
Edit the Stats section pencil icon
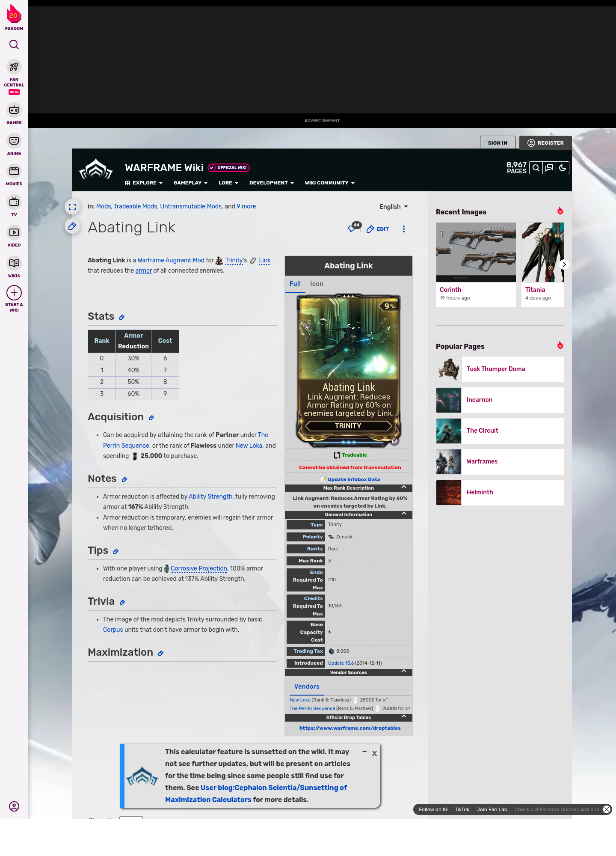pos(122,317)
